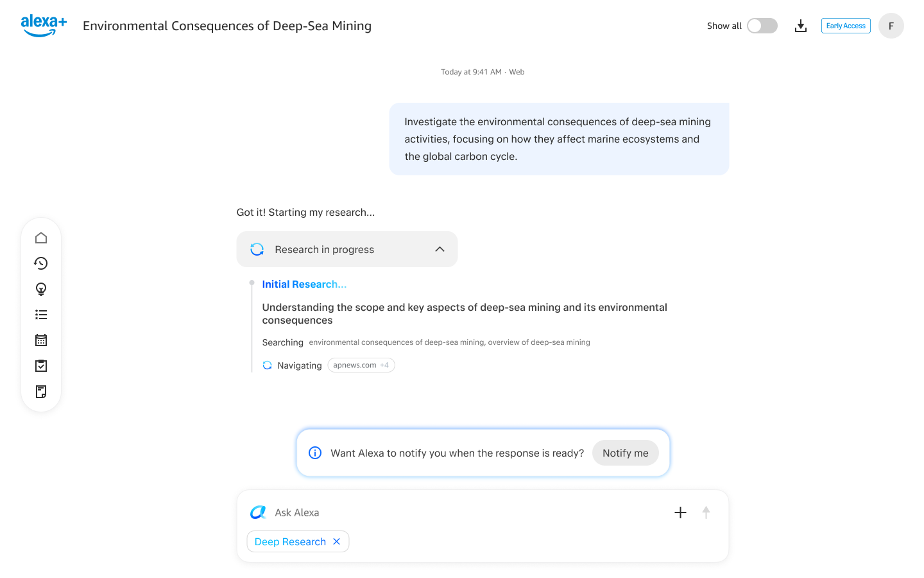The height and width of the screenshot is (578, 924).
Task: Click the 'Today at 9:41 AM · Web' timestamp
Action: tap(483, 72)
